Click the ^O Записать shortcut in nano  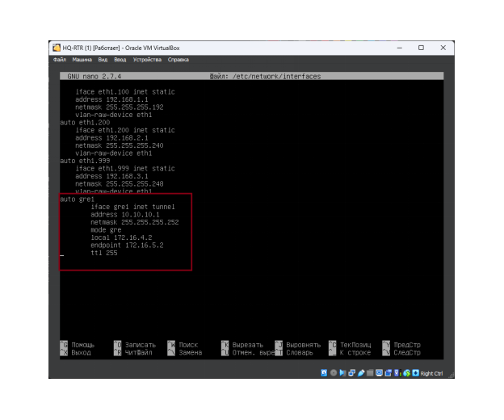pyautogui.click(x=135, y=345)
